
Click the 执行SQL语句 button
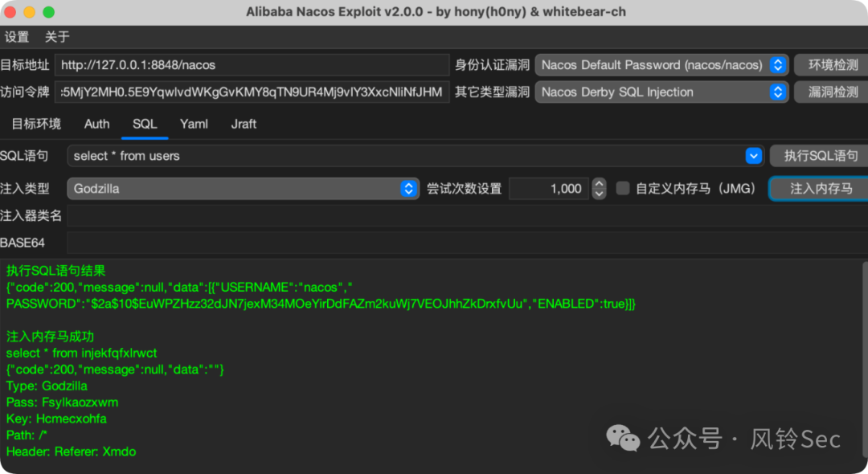[821, 156]
